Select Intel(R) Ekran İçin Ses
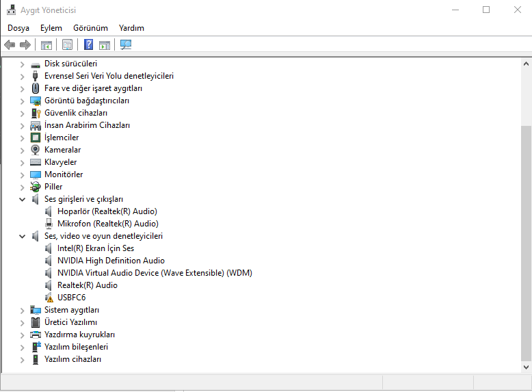Image resolution: width=532 pixels, height=392 pixels. pyautogui.click(x=96, y=248)
